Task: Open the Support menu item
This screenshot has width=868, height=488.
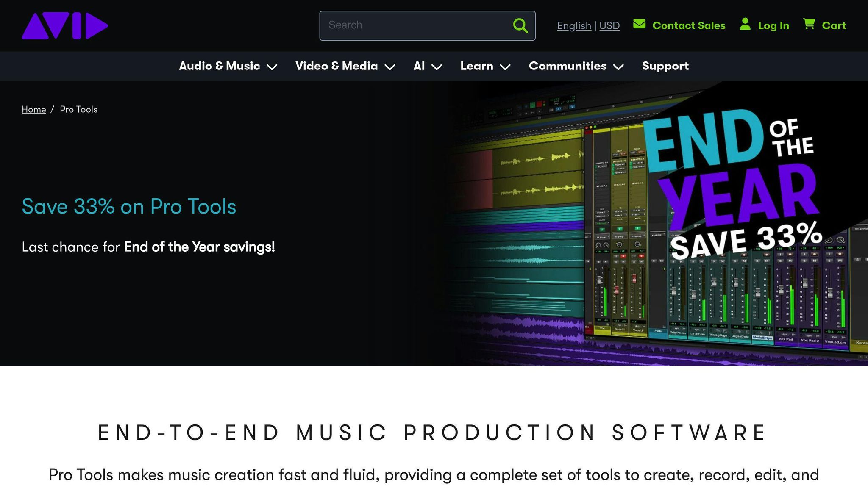Action: tap(665, 66)
